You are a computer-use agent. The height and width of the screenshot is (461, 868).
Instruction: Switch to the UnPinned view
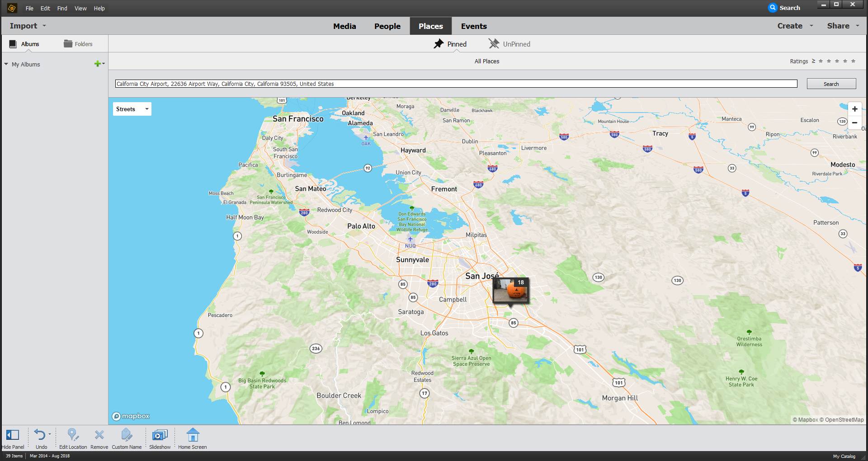(509, 44)
